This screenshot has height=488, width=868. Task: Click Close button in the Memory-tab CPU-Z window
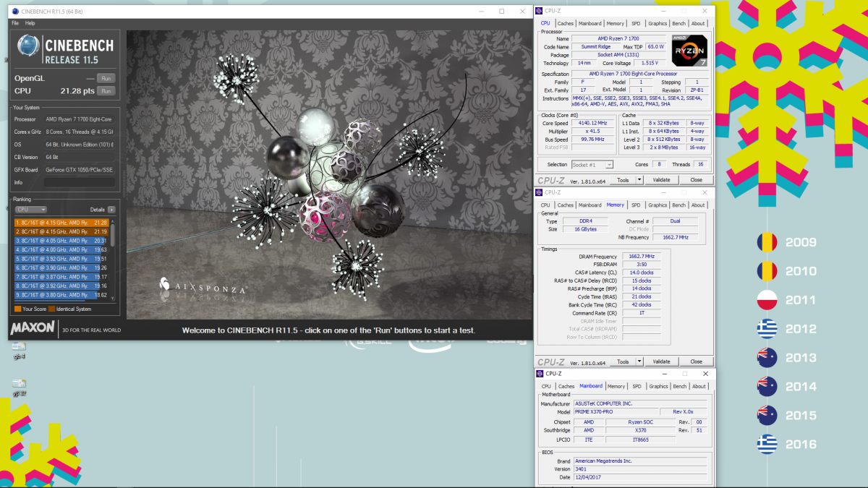tap(696, 361)
